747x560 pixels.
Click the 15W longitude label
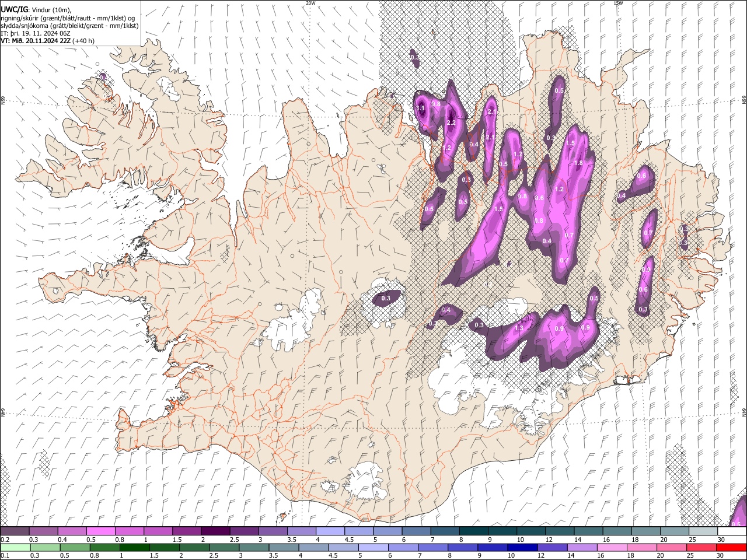[618, 3]
